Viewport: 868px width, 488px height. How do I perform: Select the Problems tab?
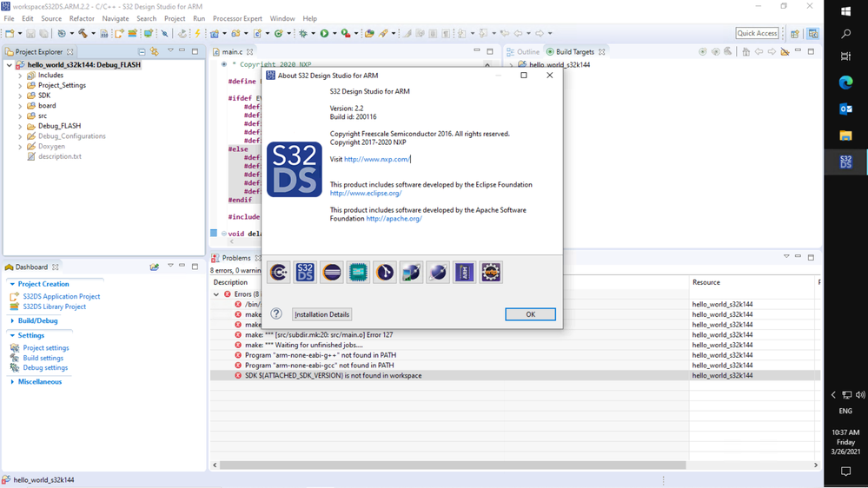tap(235, 258)
